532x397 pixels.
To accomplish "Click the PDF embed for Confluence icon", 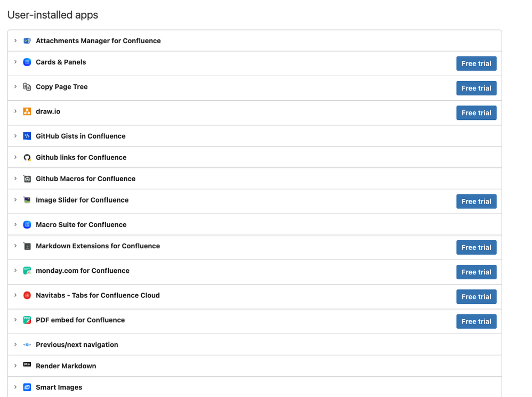I will point(27,320).
